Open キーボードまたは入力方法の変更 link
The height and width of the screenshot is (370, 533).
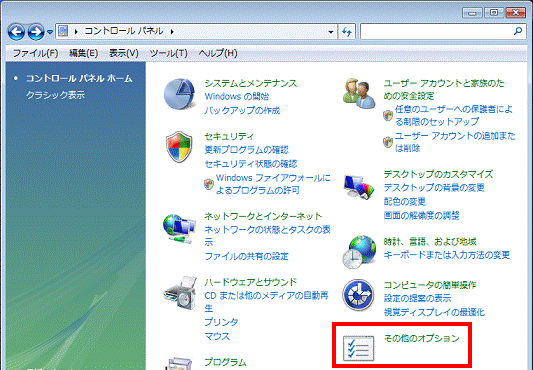point(447,255)
